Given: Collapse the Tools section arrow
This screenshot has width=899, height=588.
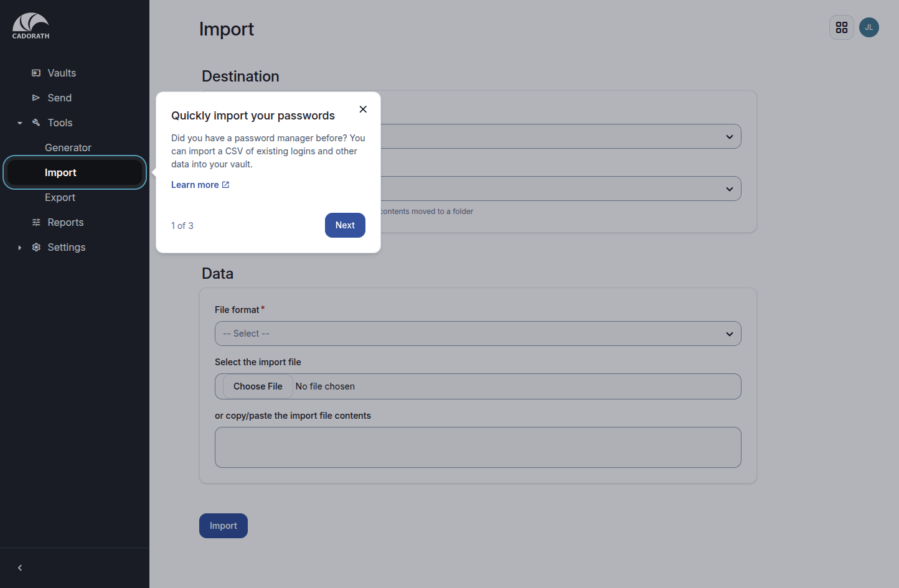Looking at the screenshot, I should click(x=20, y=123).
